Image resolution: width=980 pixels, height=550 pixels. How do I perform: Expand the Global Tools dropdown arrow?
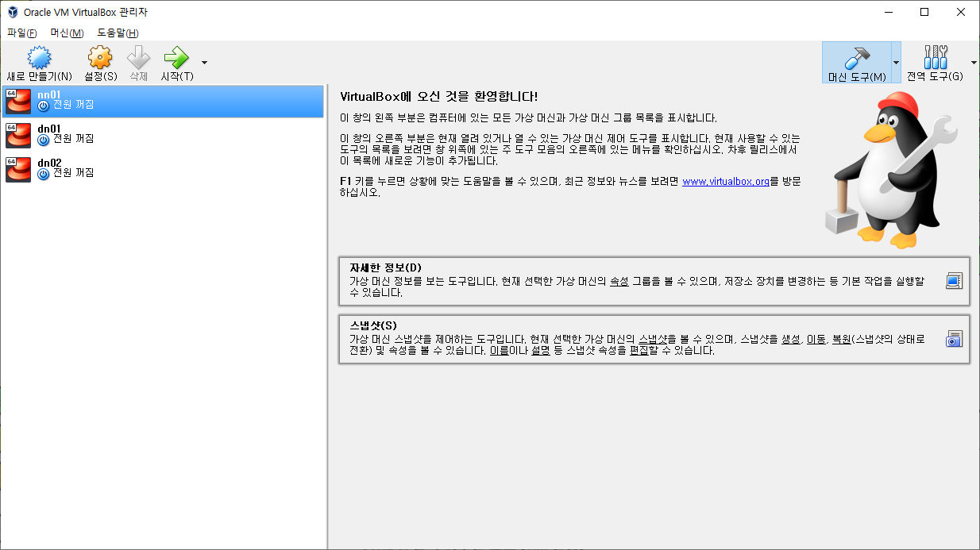974,63
